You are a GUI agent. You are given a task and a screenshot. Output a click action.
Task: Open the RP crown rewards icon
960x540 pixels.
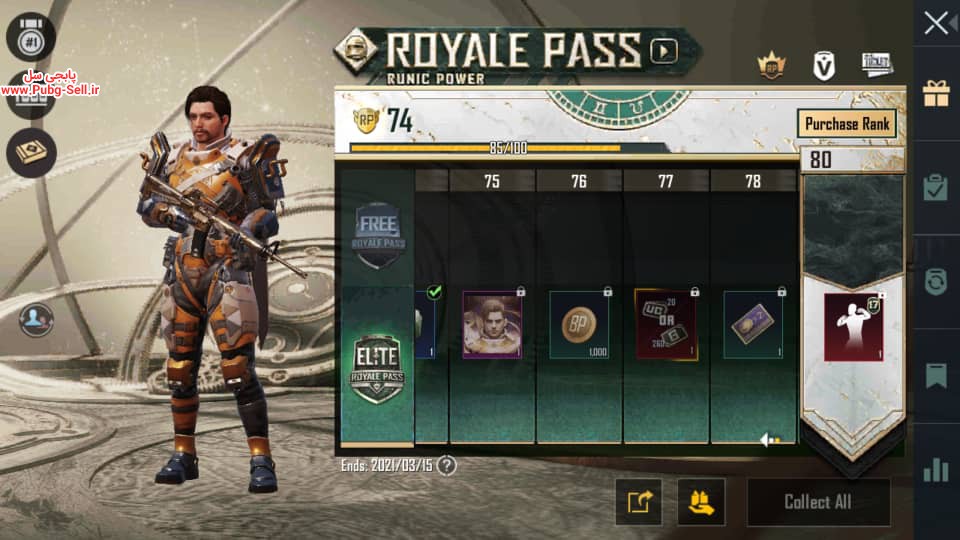(771, 65)
